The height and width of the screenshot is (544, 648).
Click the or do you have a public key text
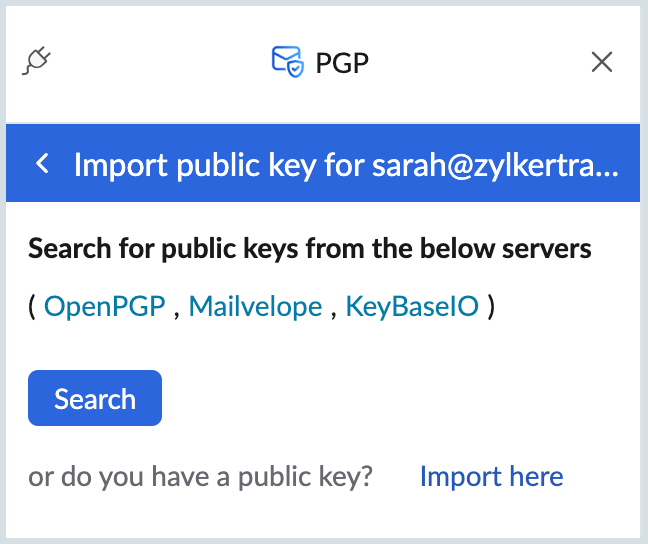[200, 476]
